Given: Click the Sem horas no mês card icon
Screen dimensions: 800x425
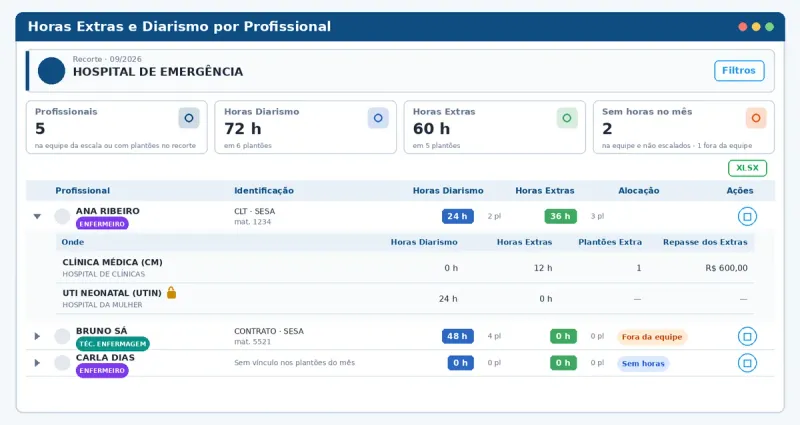Looking at the screenshot, I should (x=756, y=118).
